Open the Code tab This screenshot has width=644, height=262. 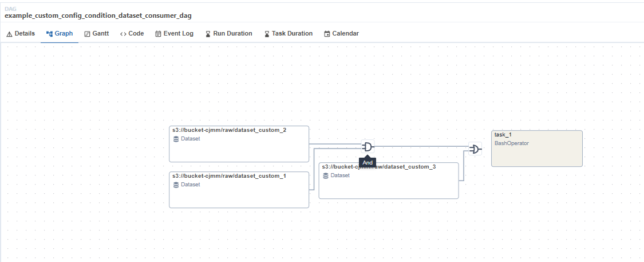tap(132, 34)
